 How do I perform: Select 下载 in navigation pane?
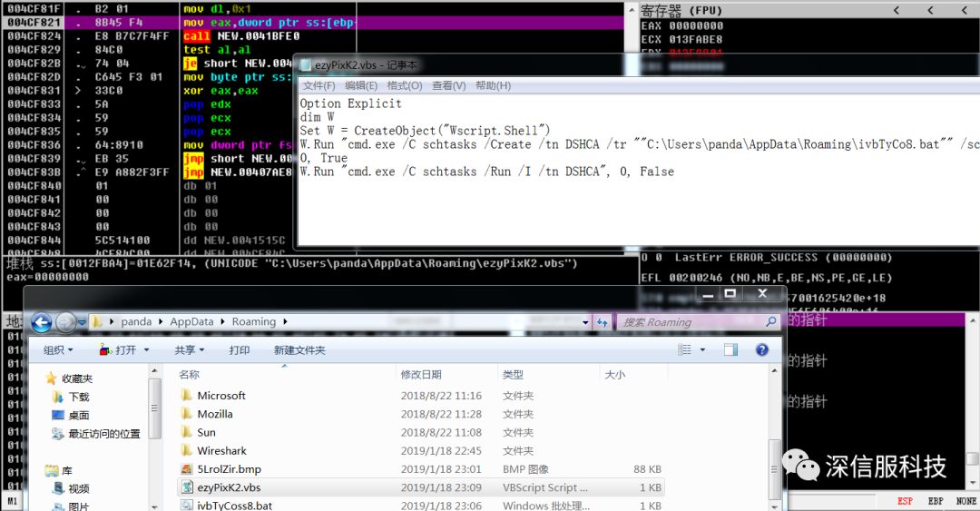click(79, 397)
